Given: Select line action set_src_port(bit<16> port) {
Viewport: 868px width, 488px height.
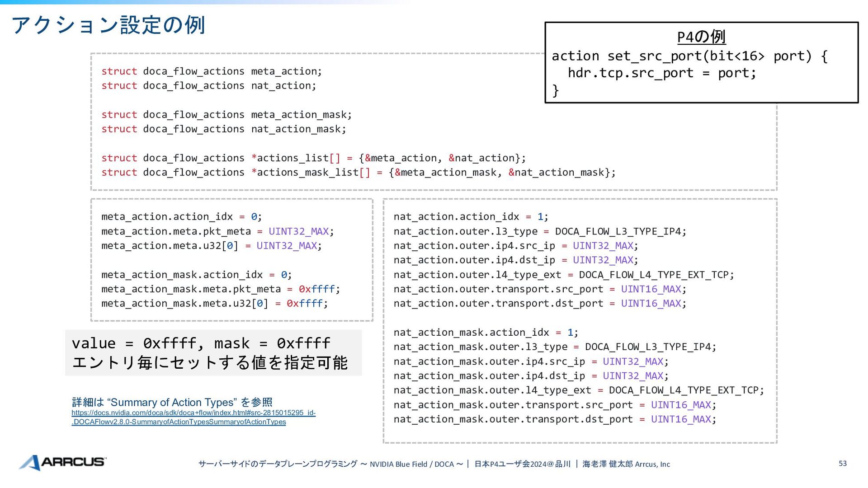Looking at the screenshot, I should tap(689, 56).
